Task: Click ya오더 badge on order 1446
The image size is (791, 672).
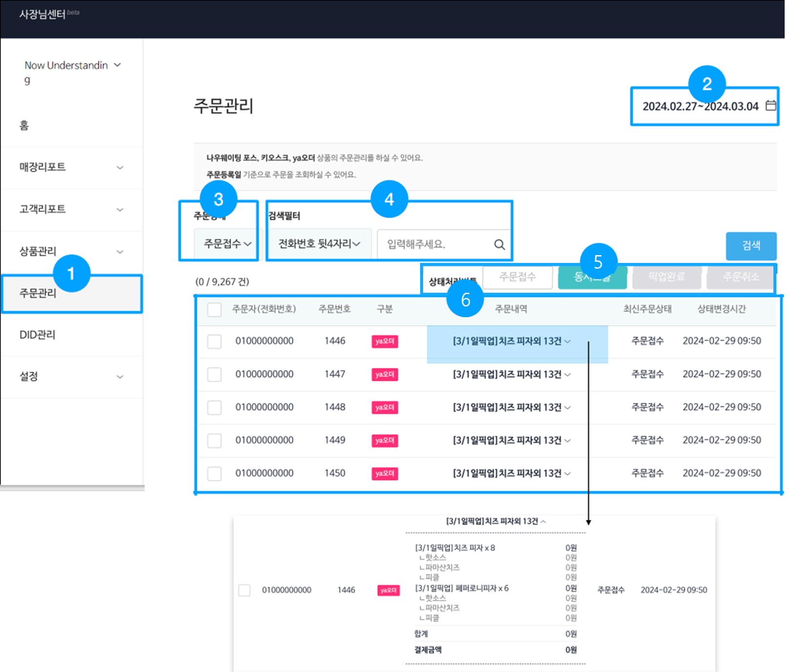Action: click(385, 341)
